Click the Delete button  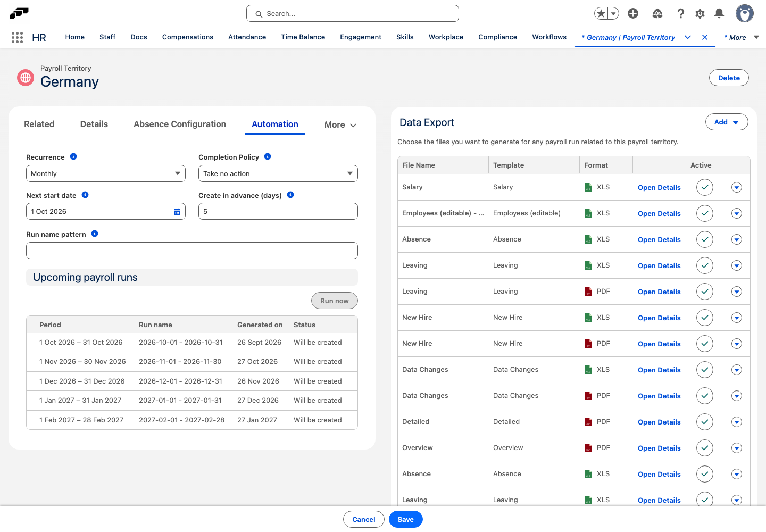(x=729, y=78)
